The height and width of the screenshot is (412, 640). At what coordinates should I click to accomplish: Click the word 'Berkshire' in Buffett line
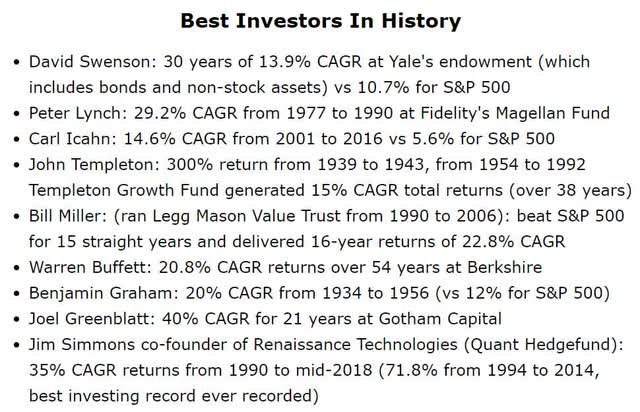pyautogui.click(x=504, y=267)
